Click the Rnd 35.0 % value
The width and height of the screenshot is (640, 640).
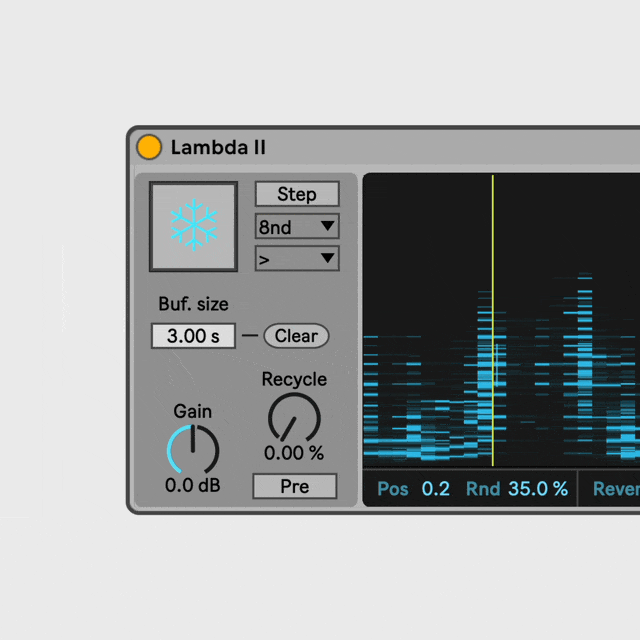pyautogui.click(x=538, y=489)
